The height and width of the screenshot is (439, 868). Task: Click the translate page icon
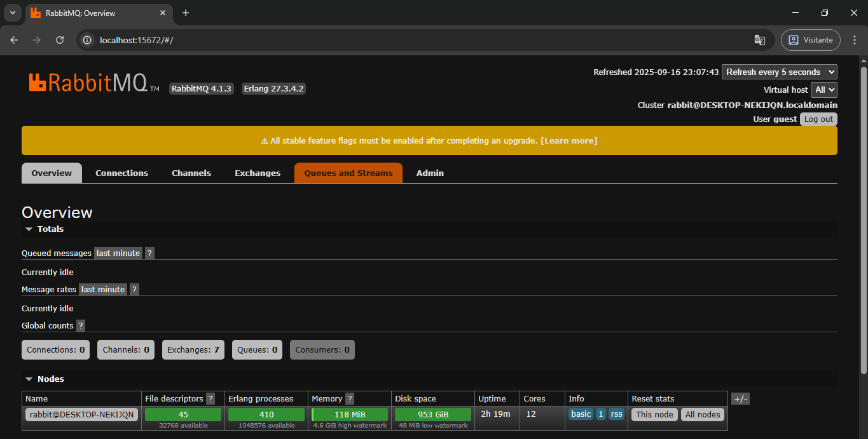[x=759, y=39]
